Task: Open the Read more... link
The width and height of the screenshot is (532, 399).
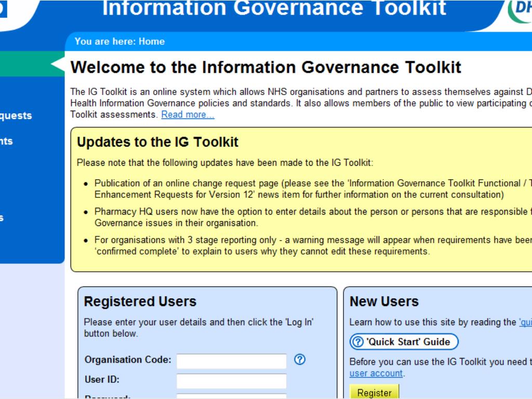Action: click(x=188, y=115)
